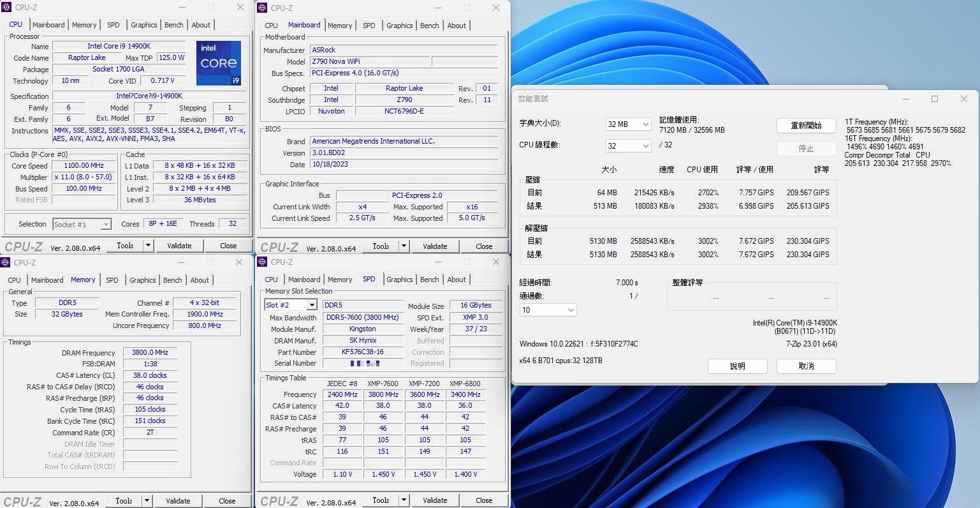Click the CPU-Z icon in the Mainboard window title bar
The width and height of the screenshot is (980, 508).
pyautogui.click(x=261, y=8)
